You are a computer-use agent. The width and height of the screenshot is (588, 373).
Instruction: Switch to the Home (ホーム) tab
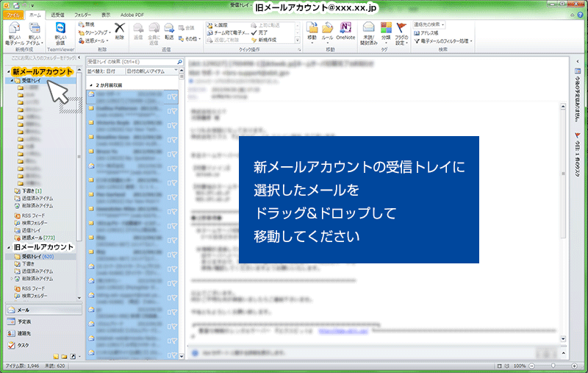point(35,15)
